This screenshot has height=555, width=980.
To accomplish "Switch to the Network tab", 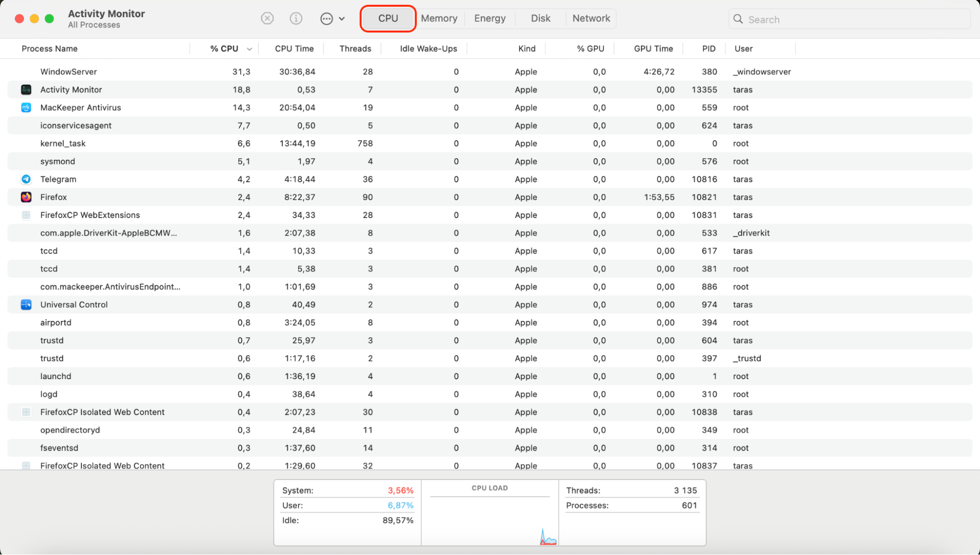I will (x=591, y=18).
